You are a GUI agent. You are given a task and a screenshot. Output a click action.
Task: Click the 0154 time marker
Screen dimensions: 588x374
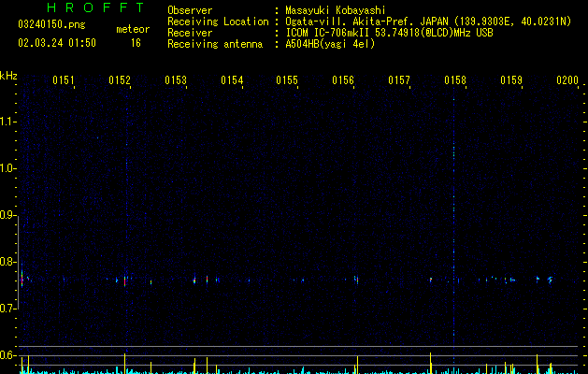pyautogui.click(x=232, y=80)
